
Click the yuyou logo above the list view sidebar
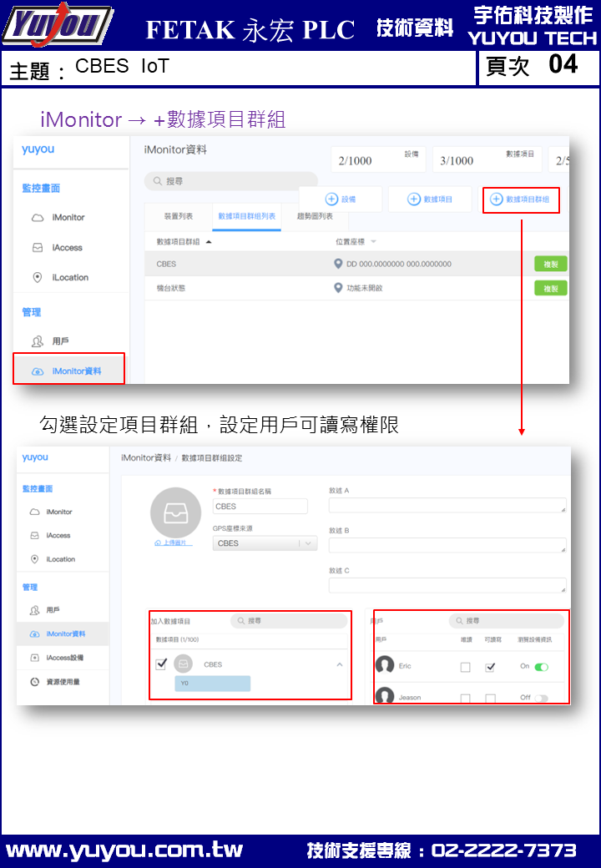coord(38,149)
